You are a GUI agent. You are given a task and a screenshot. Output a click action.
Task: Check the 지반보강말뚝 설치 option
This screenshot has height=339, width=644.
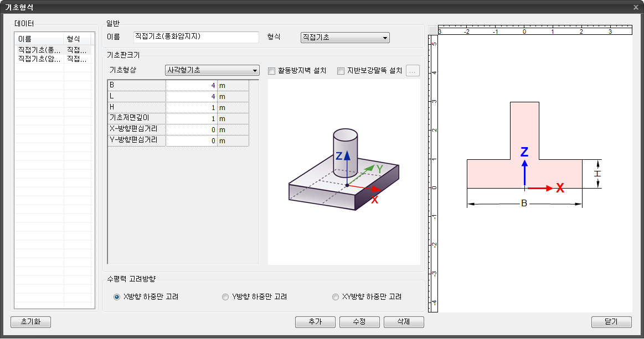(341, 71)
